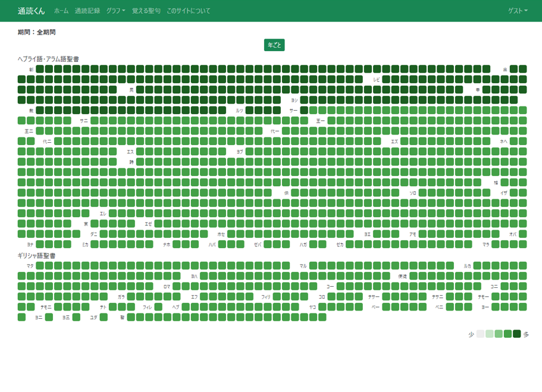The width and height of the screenshot is (542, 392).
Task: Select the single cell beside フィレ label
Action: pyautogui.click(x=158, y=307)
